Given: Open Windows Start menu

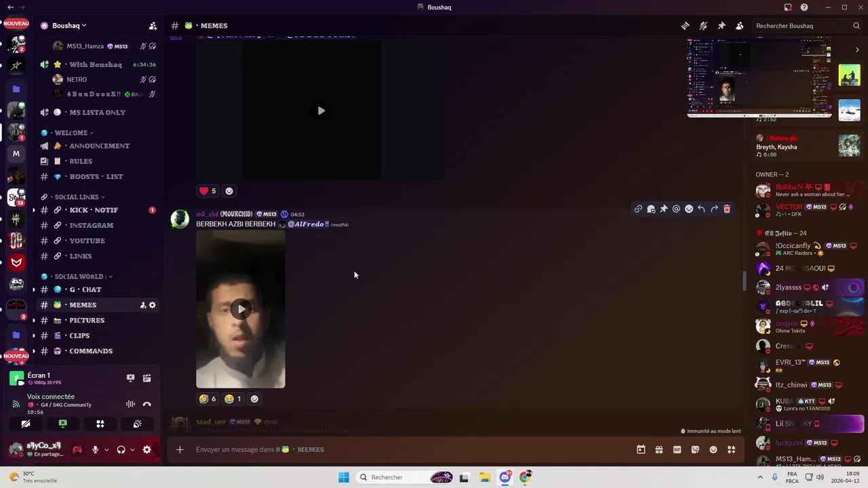Looking at the screenshot, I should coord(344,477).
